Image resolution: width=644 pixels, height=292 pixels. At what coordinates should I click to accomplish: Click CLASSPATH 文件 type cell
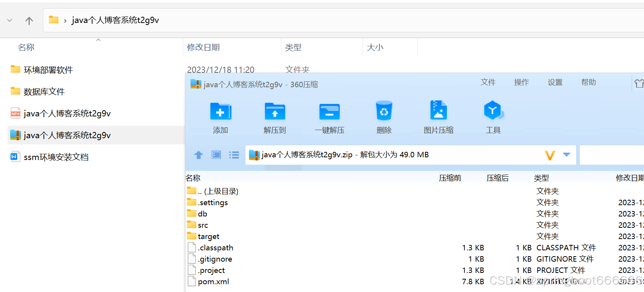click(566, 248)
